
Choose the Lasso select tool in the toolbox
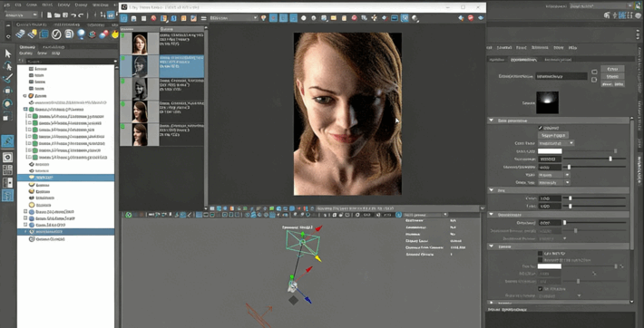click(7, 66)
